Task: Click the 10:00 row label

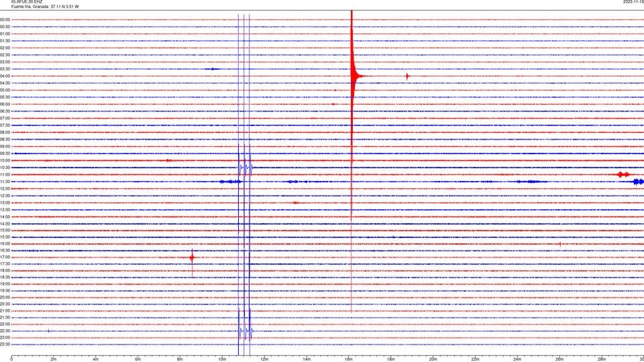Action: pyautogui.click(x=5, y=160)
